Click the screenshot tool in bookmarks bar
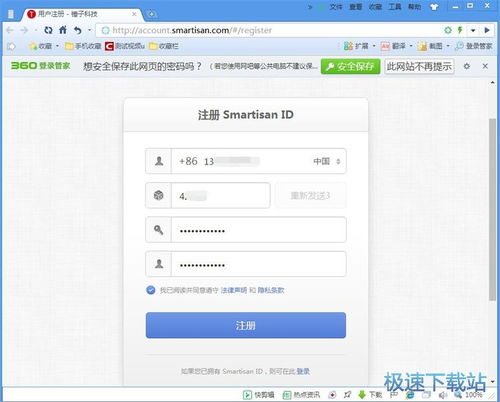The height and width of the screenshot is (402, 500). tap(430, 46)
